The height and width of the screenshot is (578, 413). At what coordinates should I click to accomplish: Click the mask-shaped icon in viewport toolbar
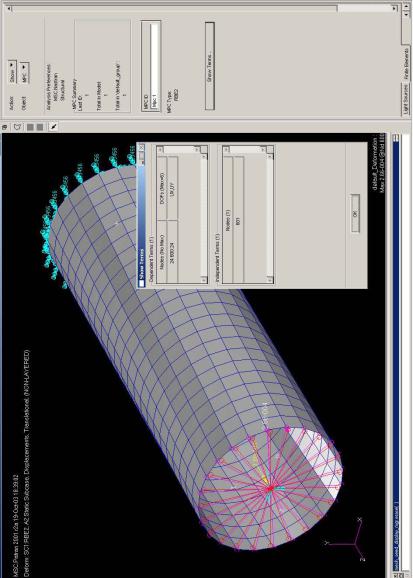click(17, 127)
